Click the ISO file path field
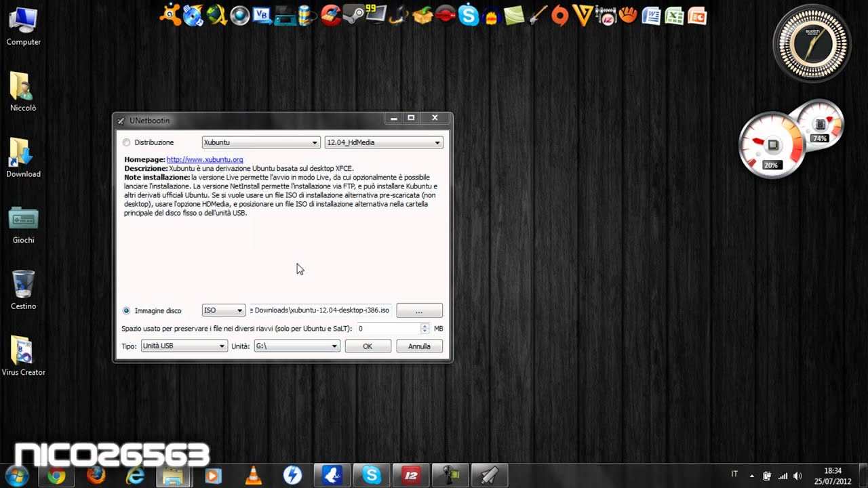The height and width of the screenshot is (488, 868). tap(320, 310)
